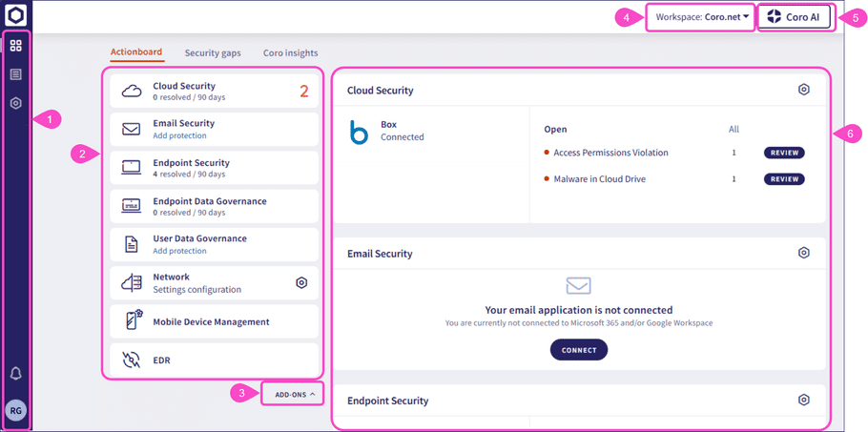Click Add protection under Email Security

pyautogui.click(x=179, y=135)
